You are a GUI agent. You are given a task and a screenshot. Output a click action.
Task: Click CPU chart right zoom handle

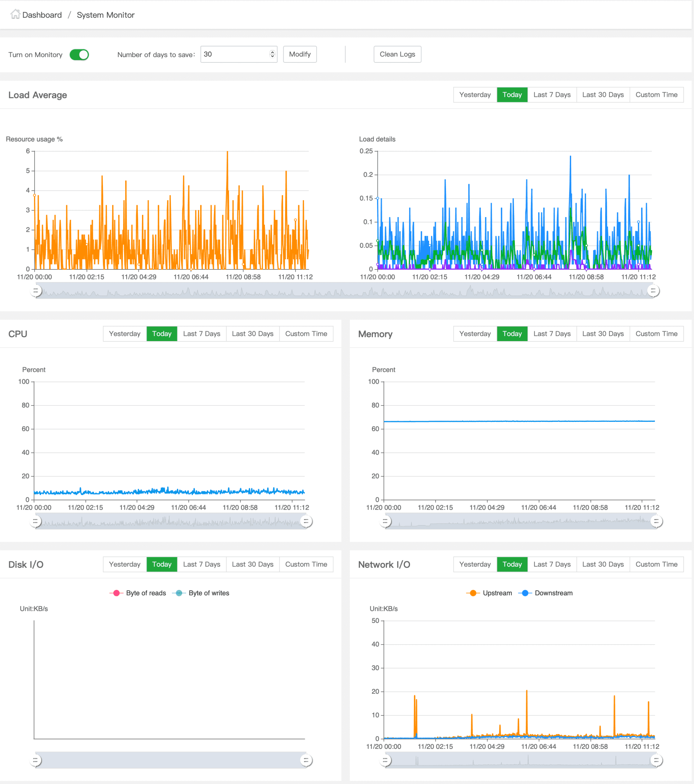point(306,521)
